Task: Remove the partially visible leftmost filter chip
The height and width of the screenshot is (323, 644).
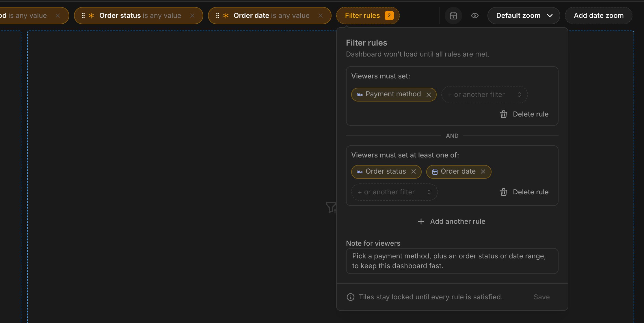Action: (x=58, y=16)
